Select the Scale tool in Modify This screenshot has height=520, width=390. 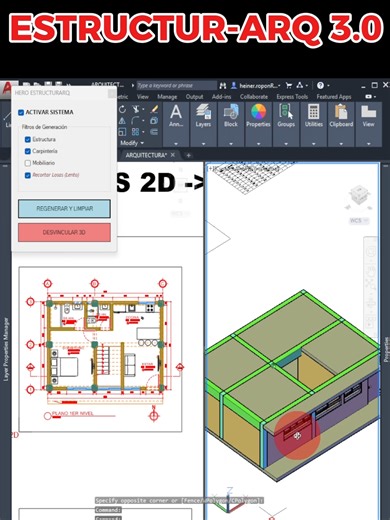click(122, 132)
